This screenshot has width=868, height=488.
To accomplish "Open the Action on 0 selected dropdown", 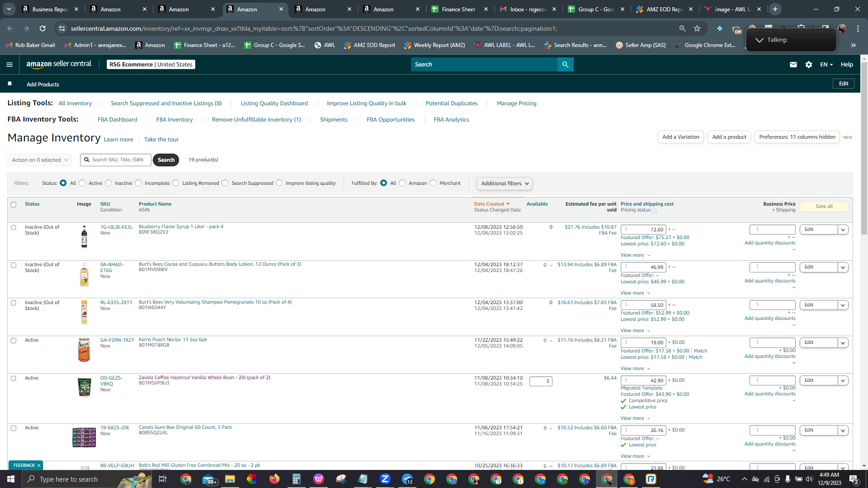I will tap(40, 160).
